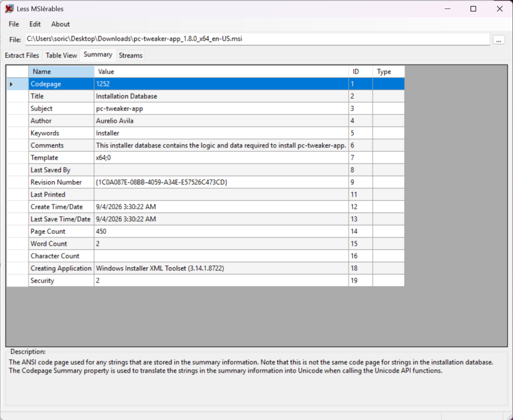This screenshot has height=420, width=513.
Task: Click the row header beside the Author row
Action: 18,121
